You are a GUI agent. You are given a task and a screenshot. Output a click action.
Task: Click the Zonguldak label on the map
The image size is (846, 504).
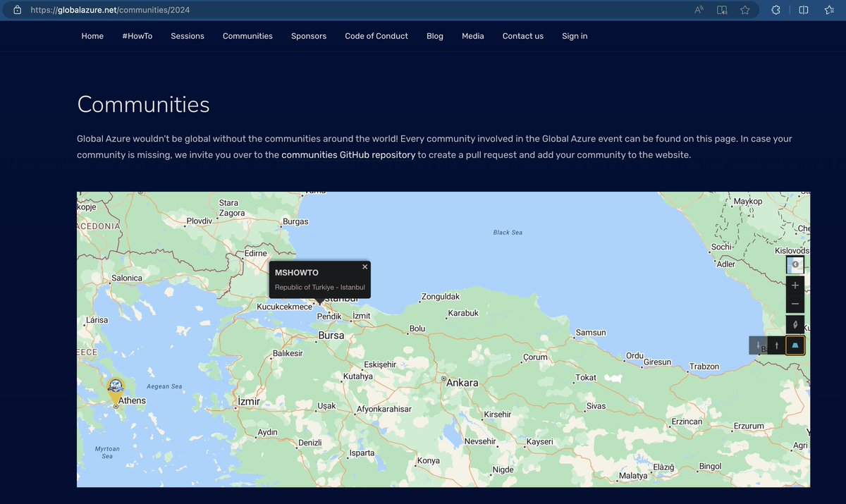pos(441,297)
